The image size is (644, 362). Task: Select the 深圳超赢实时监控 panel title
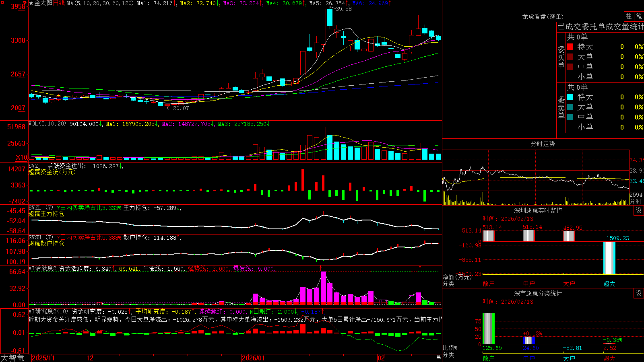(538, 211)
